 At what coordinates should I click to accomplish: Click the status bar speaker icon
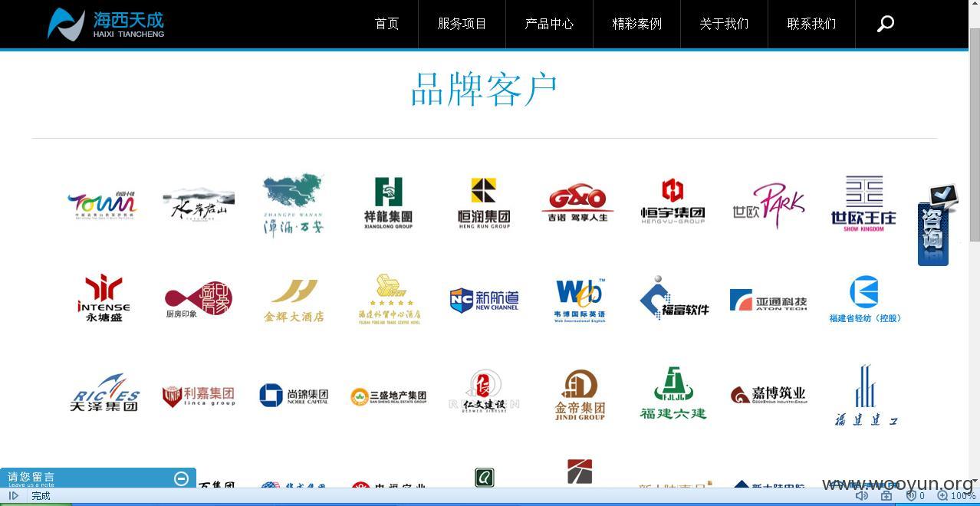click(x=862, y=496)
